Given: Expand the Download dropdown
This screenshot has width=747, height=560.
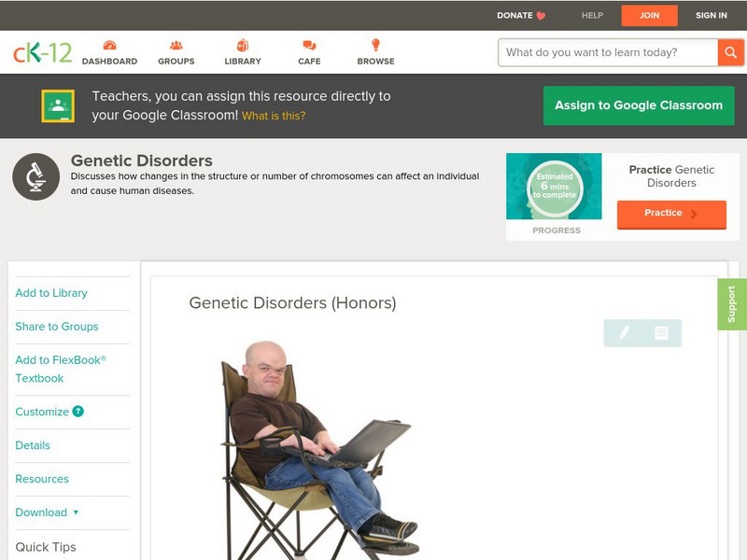Looking at the screenshot, I should pyautogui.click(x=47, y=512).
